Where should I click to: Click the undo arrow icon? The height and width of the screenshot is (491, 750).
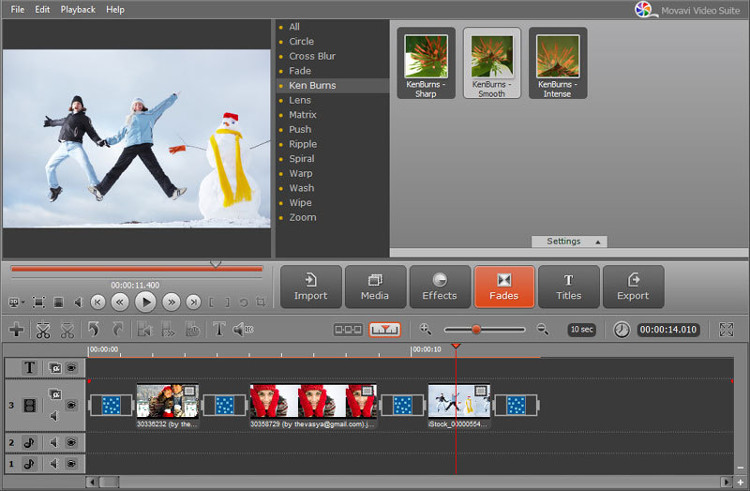(x=94, y=329)
